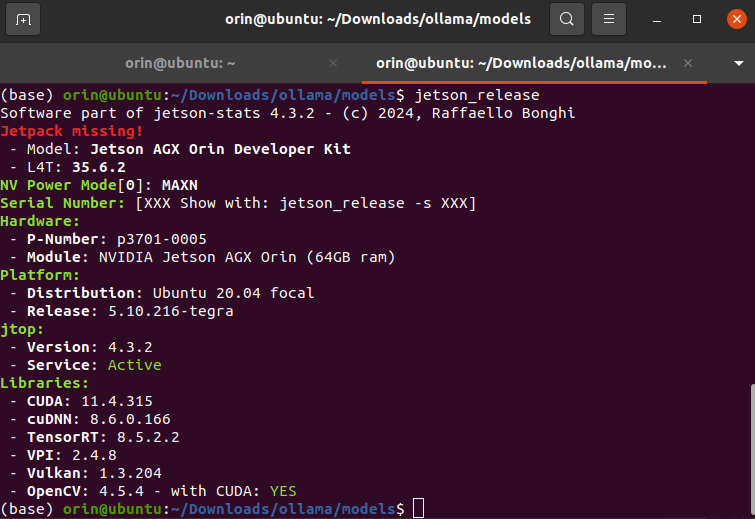Click the P-Number 'p3701-0005'
This screenshot has width=755, height=519.
point(162,239)
